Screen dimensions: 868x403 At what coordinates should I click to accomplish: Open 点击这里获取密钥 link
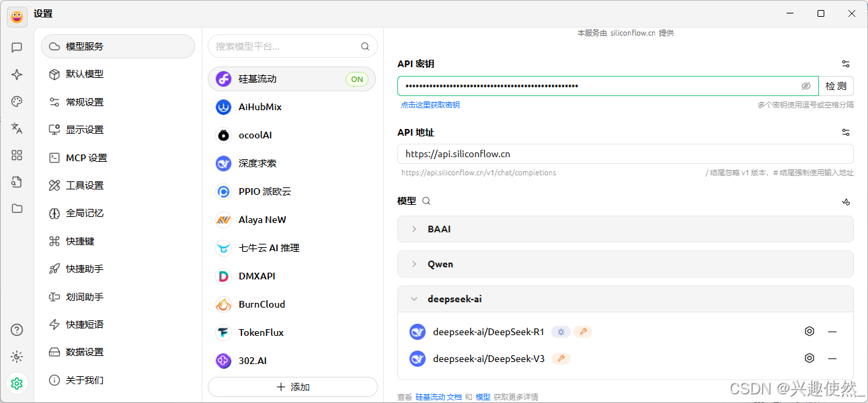[x=430, y=105]
